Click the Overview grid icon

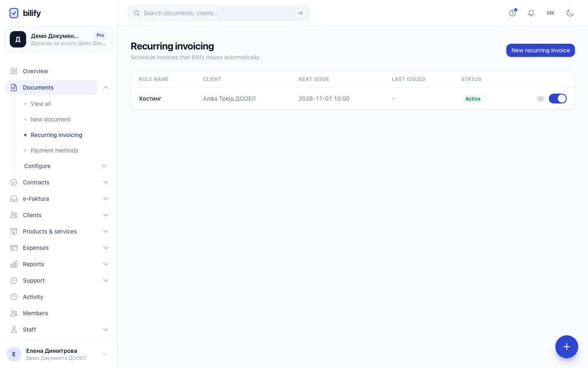coord(14,71)
